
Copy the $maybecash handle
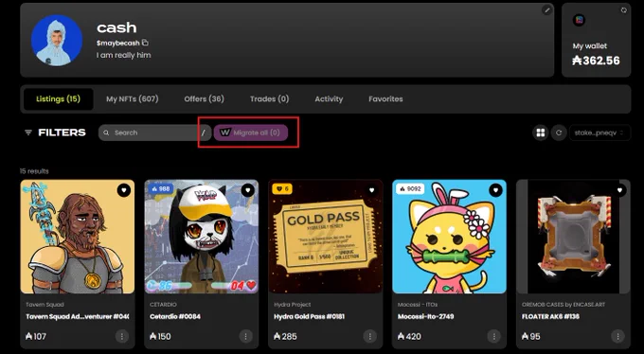(145, 43)
